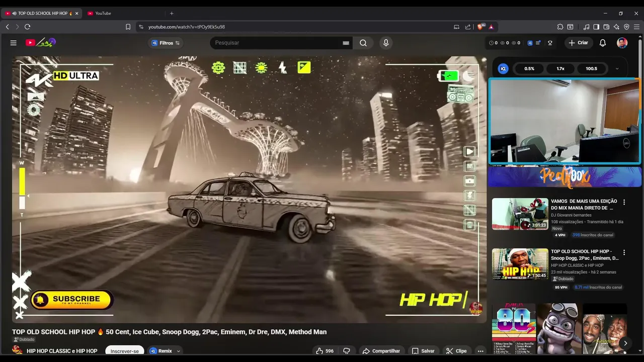Go forward with browser forward arrow

pos(17,27)
